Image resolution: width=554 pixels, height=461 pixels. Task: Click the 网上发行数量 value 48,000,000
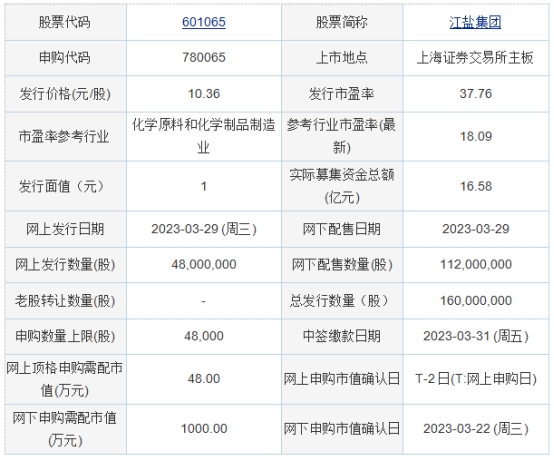[204, 264]
